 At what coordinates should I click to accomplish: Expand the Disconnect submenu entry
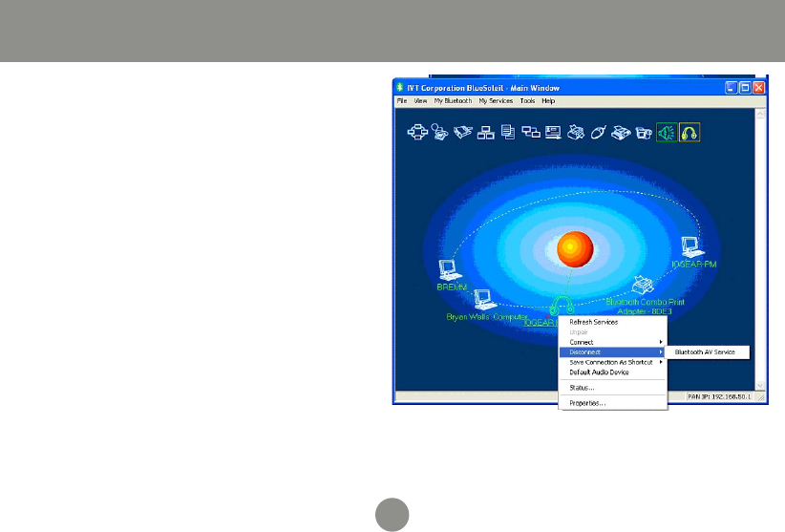613,352
